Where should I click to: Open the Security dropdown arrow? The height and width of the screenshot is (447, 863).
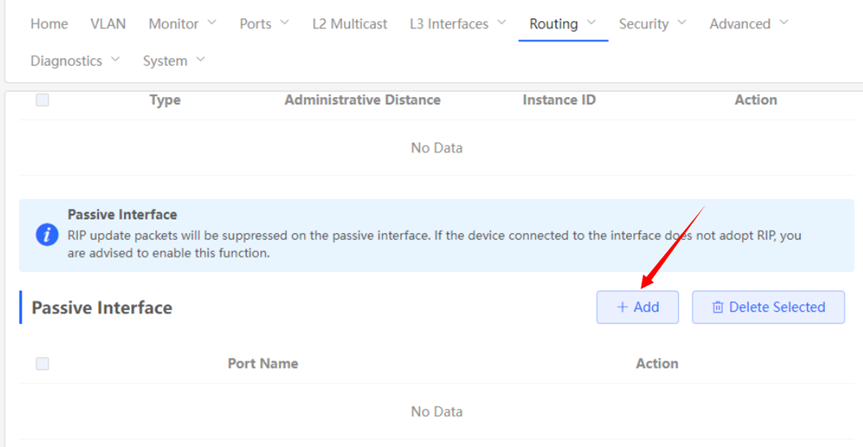(x=682, y=23)
